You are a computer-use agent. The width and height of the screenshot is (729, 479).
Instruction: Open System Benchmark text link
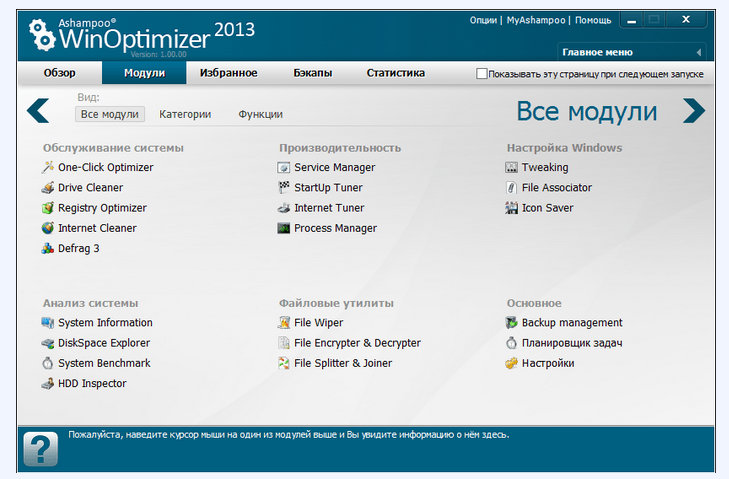[x=104, y=363]
